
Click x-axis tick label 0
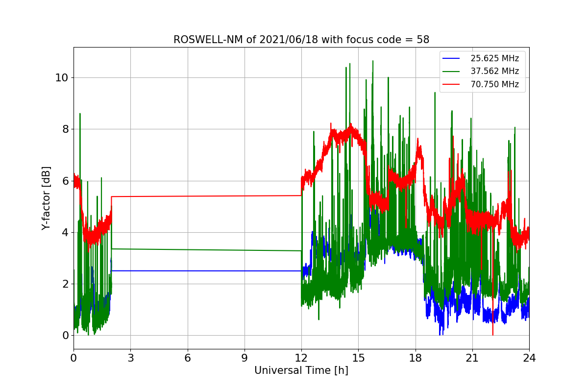pos(73,358)
